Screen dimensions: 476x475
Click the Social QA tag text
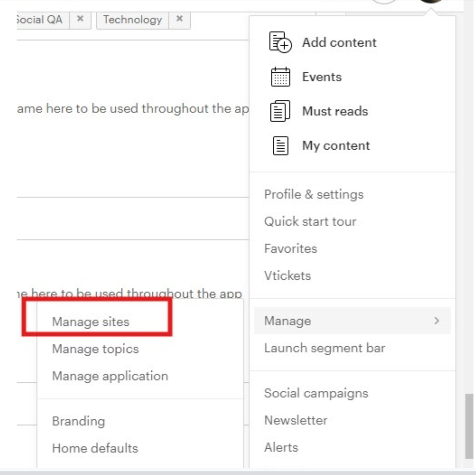(x=39, y=19)
